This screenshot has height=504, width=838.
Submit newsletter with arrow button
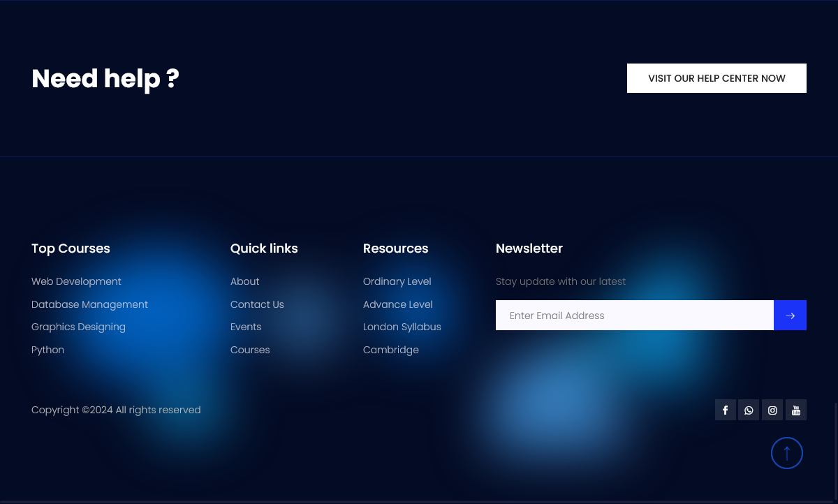coord(790,316)
